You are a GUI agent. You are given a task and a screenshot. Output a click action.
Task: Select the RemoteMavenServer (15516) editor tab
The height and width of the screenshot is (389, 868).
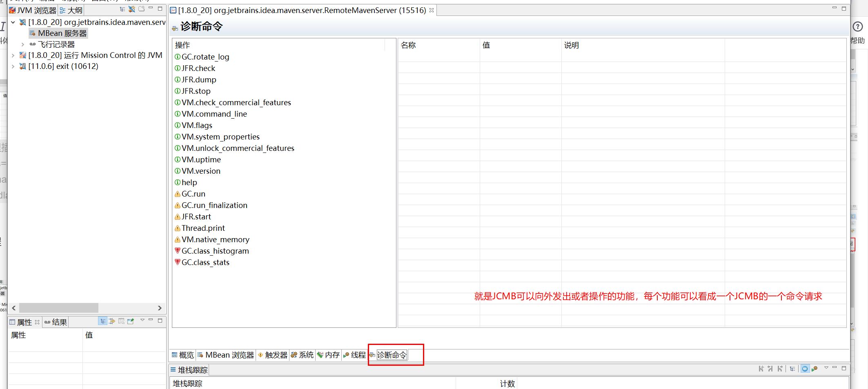tap(302, 10)
